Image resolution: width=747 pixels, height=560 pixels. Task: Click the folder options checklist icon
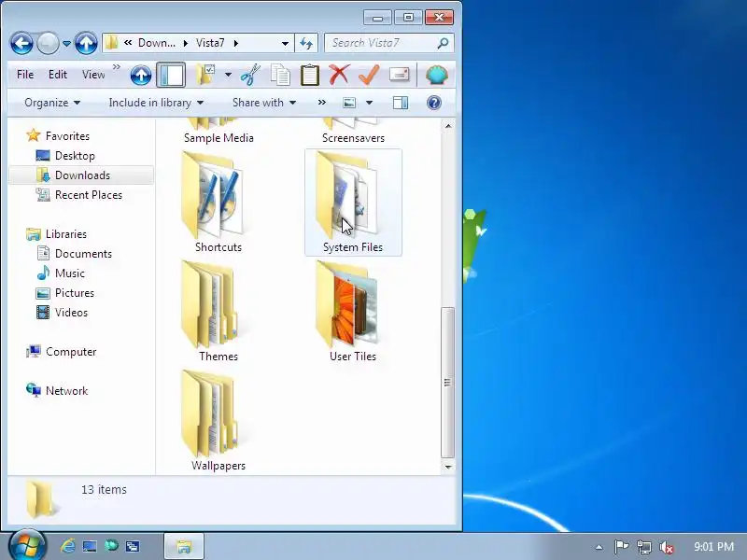pyautogui.click(x=204, y=75)
